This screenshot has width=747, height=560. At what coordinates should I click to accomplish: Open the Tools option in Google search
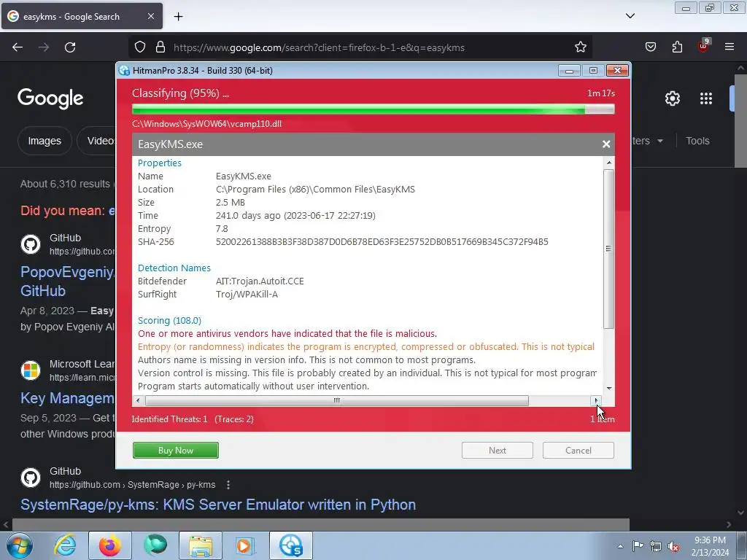tap(697, 141)
